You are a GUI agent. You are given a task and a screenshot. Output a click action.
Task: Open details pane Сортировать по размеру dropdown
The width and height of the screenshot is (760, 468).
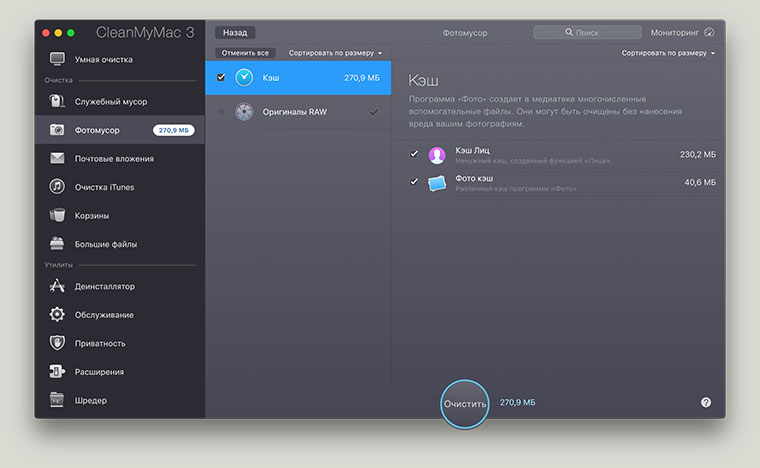point(668,53)
